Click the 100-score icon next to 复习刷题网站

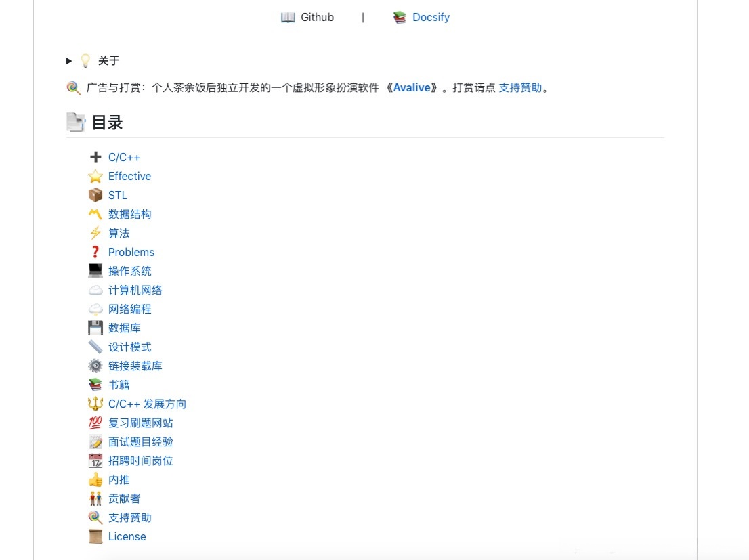(95, 423)
